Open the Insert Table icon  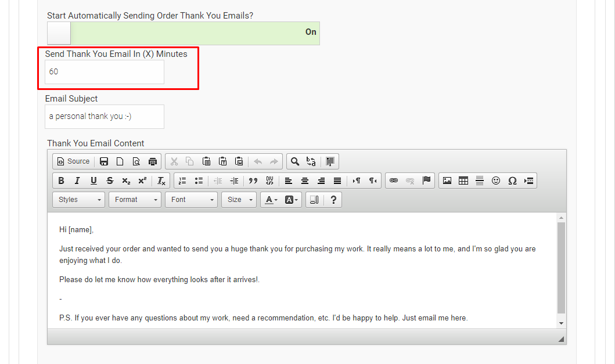pyautogui.click(x=463, y=181)
